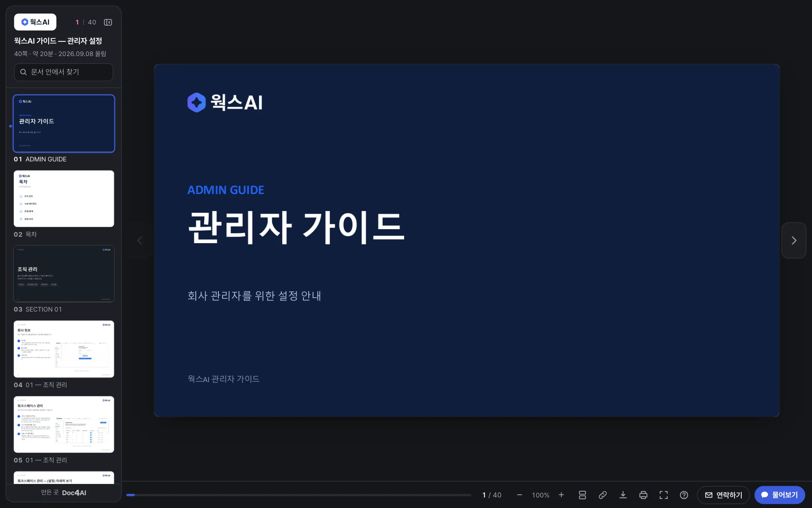Open slide 02 목차 thumbnail
This screenshot has width=812, height=508.
pos(64,199)
